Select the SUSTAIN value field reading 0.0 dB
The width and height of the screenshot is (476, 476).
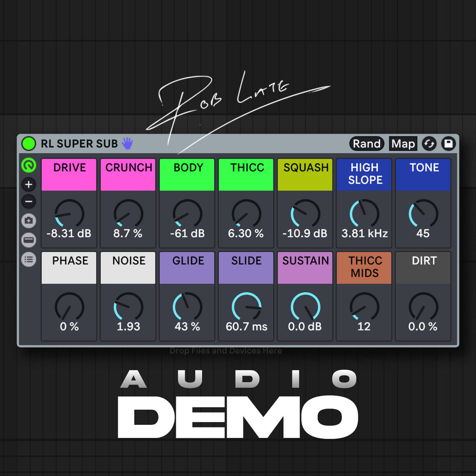click(305, 327)
